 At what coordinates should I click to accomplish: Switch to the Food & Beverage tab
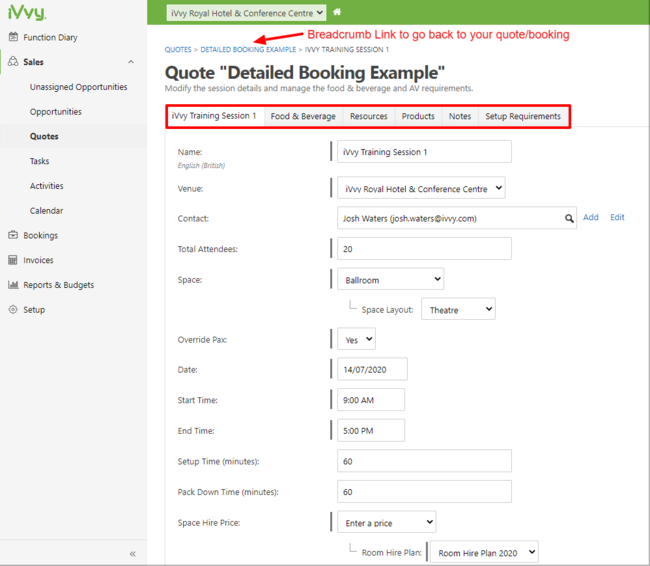coord(303,116)
